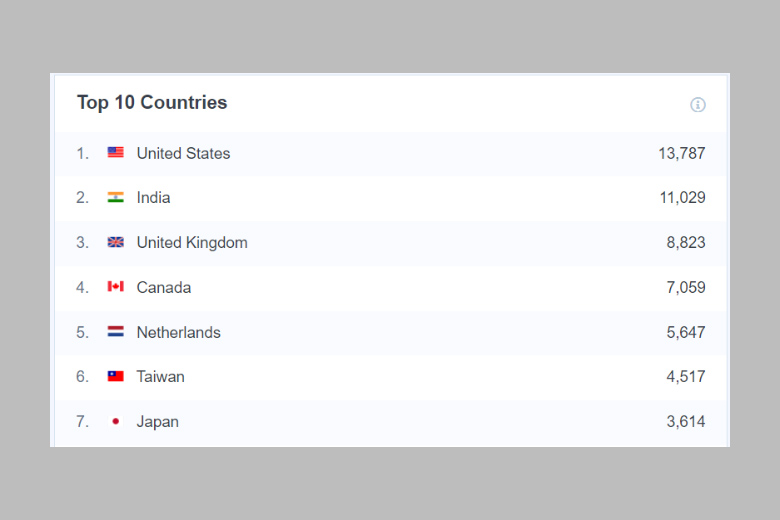Click the 11,029 value for India

[x=682, y=198]
